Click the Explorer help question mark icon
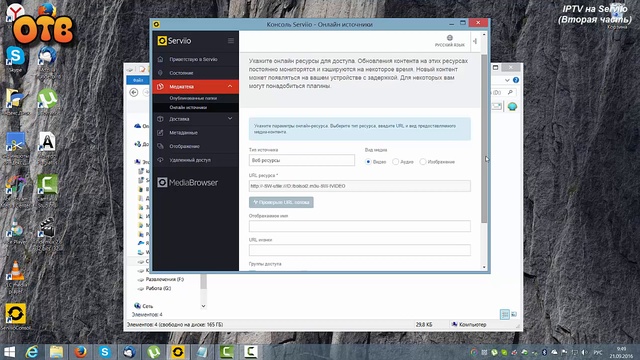 [516, 80]
